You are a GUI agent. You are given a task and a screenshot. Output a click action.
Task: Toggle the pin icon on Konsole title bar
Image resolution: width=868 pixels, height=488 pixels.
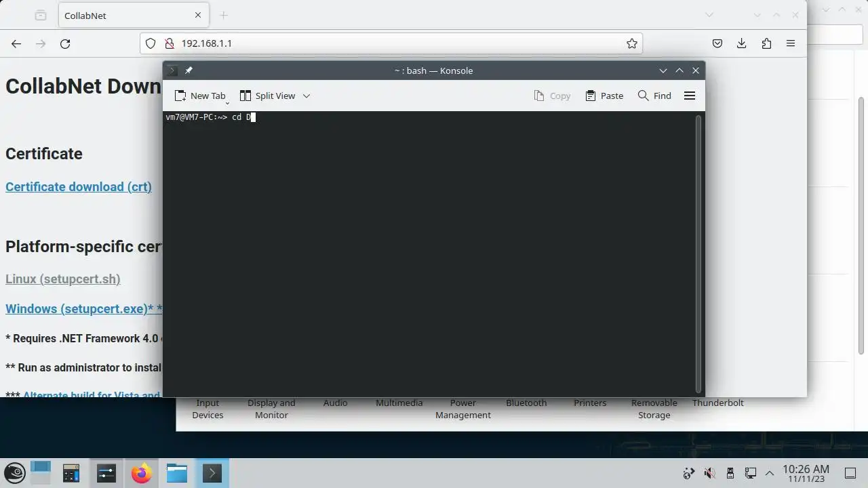(189, 70)
